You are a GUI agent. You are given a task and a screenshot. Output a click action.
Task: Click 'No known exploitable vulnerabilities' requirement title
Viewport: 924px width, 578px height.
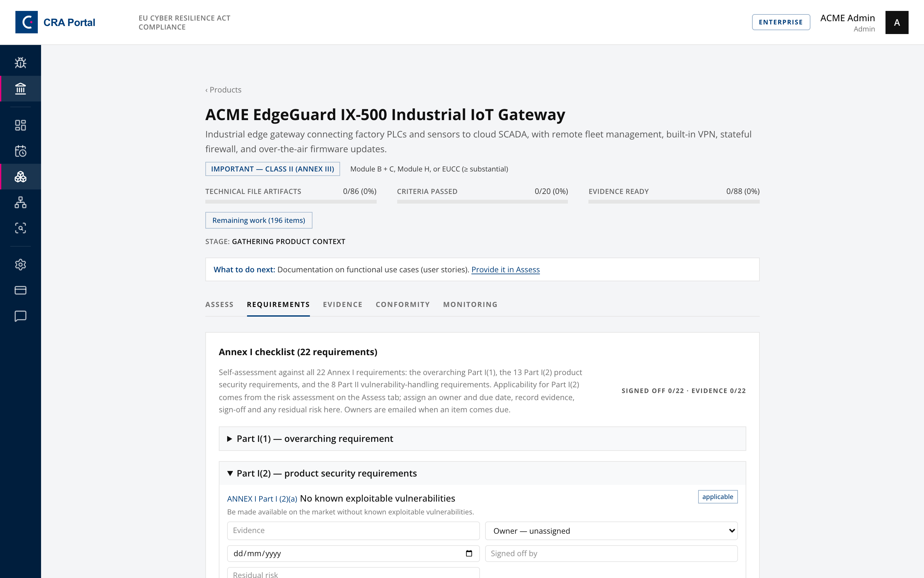click(377, 498)
